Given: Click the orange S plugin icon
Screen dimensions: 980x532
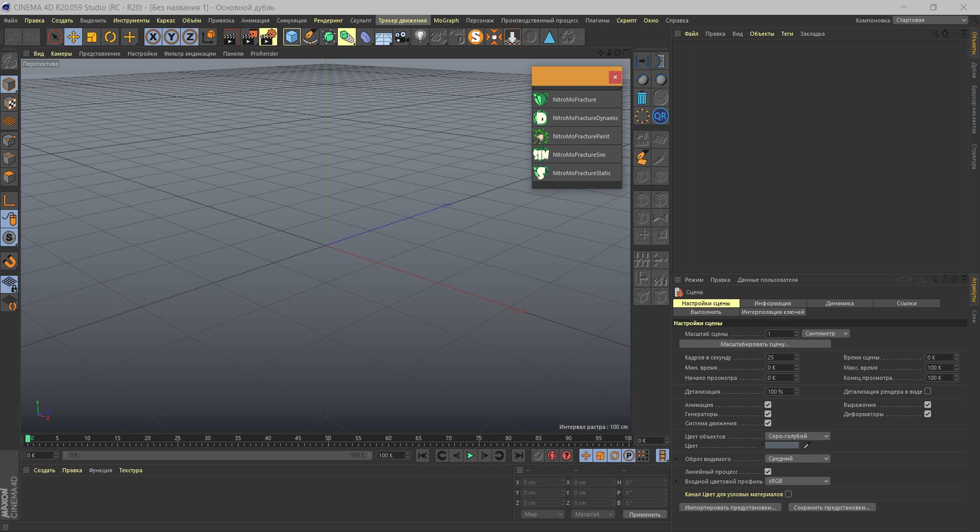Looking at the screenshot, I should pyautogui.click(x=476, y=37).
